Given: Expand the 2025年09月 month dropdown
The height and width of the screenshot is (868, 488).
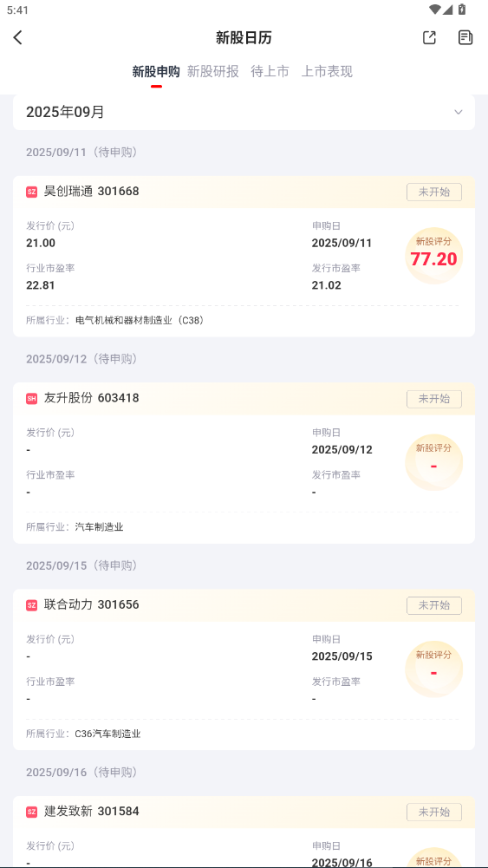Looking at the screenshot, I should point(244,113).
